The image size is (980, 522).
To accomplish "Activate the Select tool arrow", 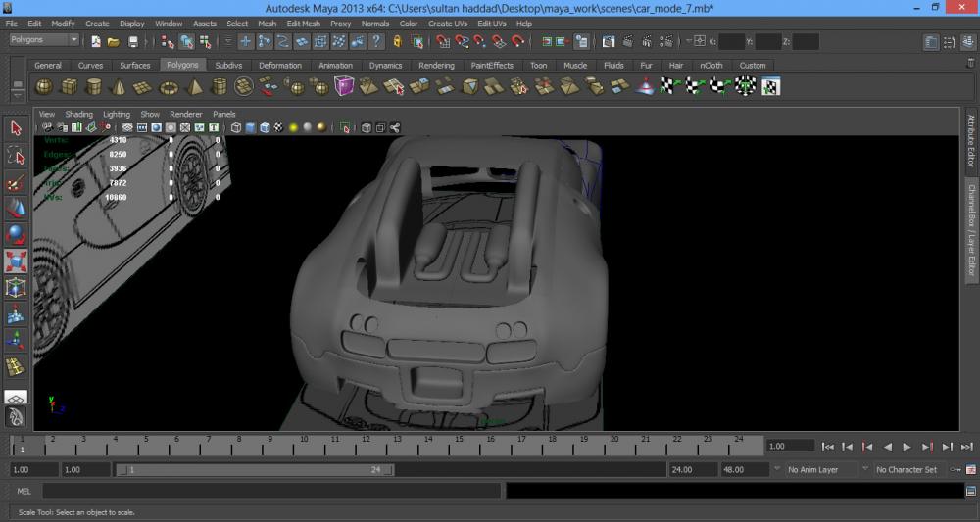I will click(16, 129).
